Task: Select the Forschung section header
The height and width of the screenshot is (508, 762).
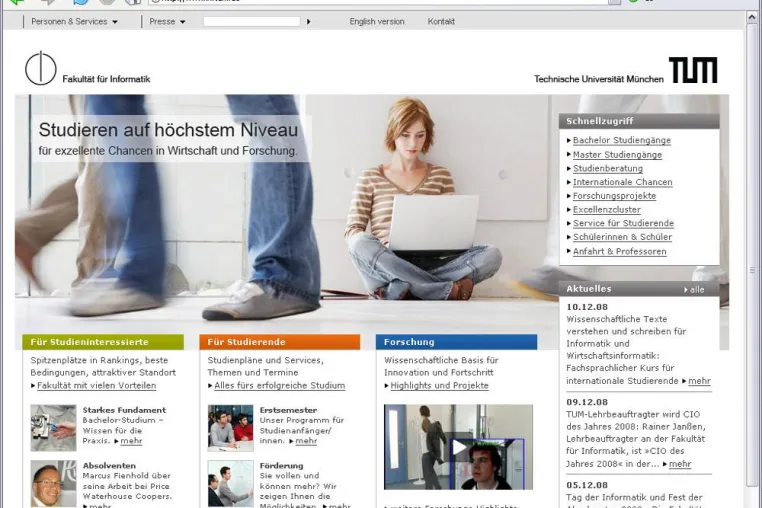Action: click(456, 342)
